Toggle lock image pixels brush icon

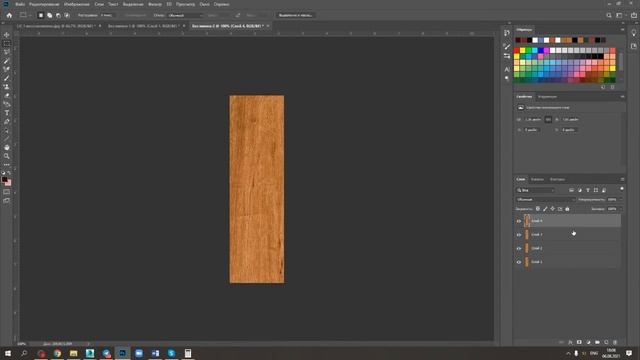[x=545, y=209]
